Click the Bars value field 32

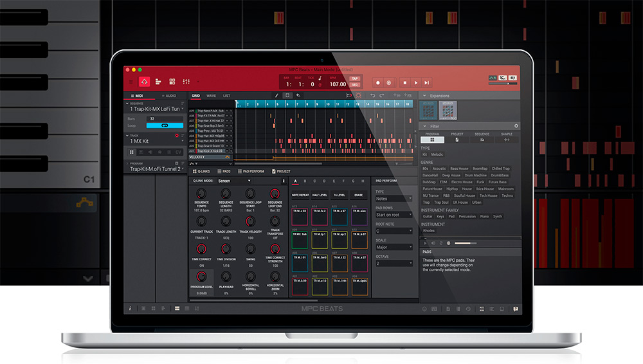(165, 118)
